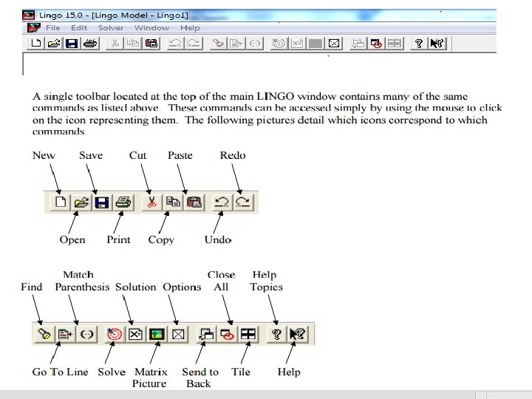This screenshot has width=532, height=399.
Task: Click Close All in the Lingo window toolbar
Action: 376,44
